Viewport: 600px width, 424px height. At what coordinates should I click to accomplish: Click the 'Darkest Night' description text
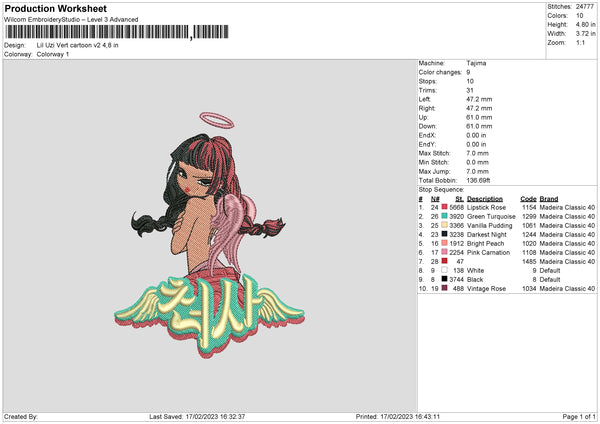coord(487,235)
